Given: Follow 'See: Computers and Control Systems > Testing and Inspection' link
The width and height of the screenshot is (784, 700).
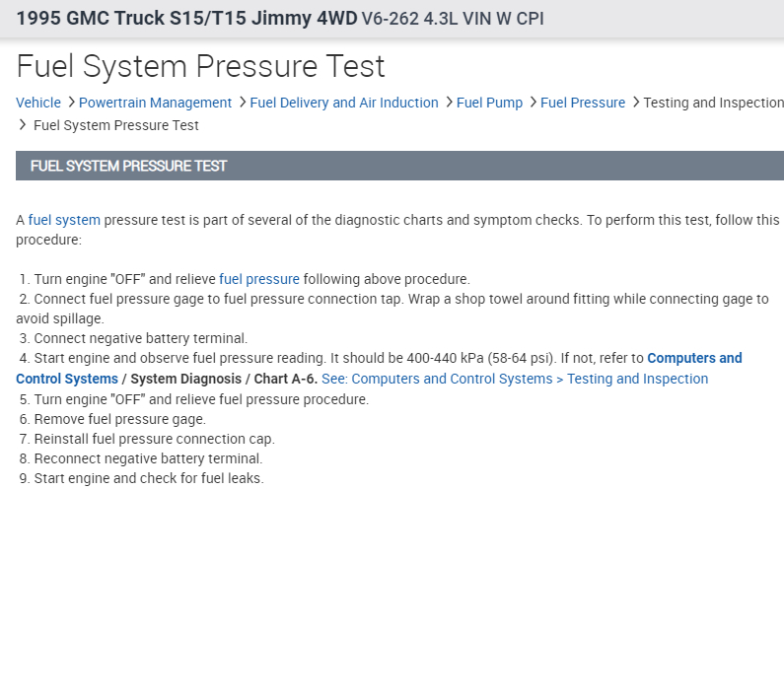Looking at the screenshot, I should coord(515,379).
